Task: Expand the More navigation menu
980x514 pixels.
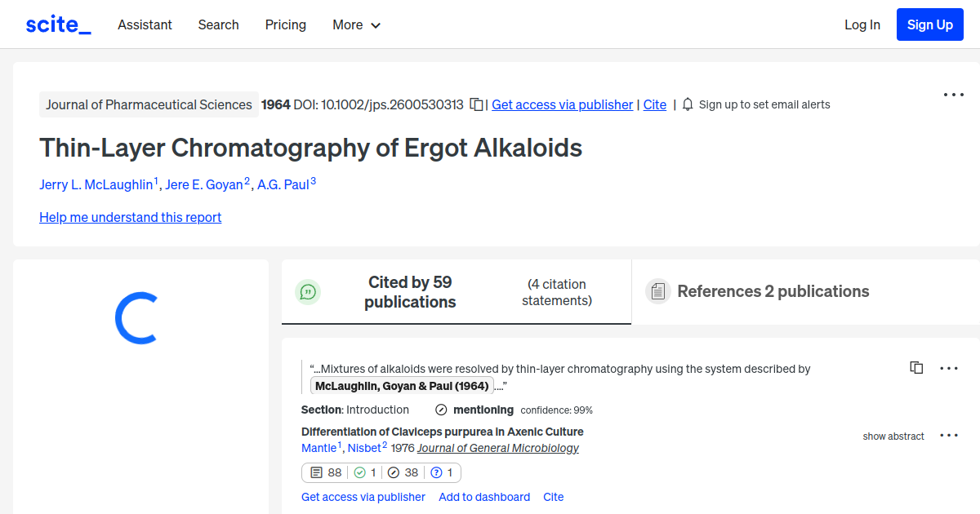Action: coord(356,24)
